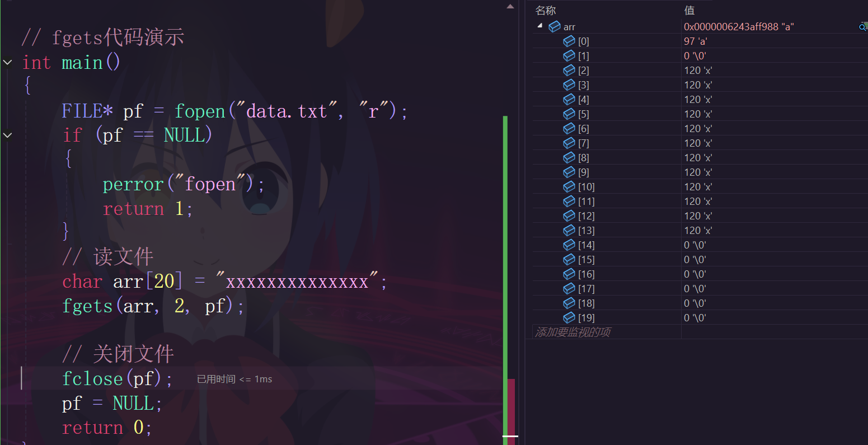Collapse the arr variable in the watch window

click(x=540, y=26)
